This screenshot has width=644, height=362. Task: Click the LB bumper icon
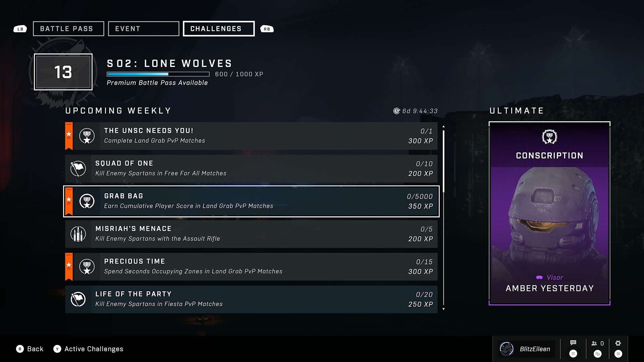coord(20,29)
